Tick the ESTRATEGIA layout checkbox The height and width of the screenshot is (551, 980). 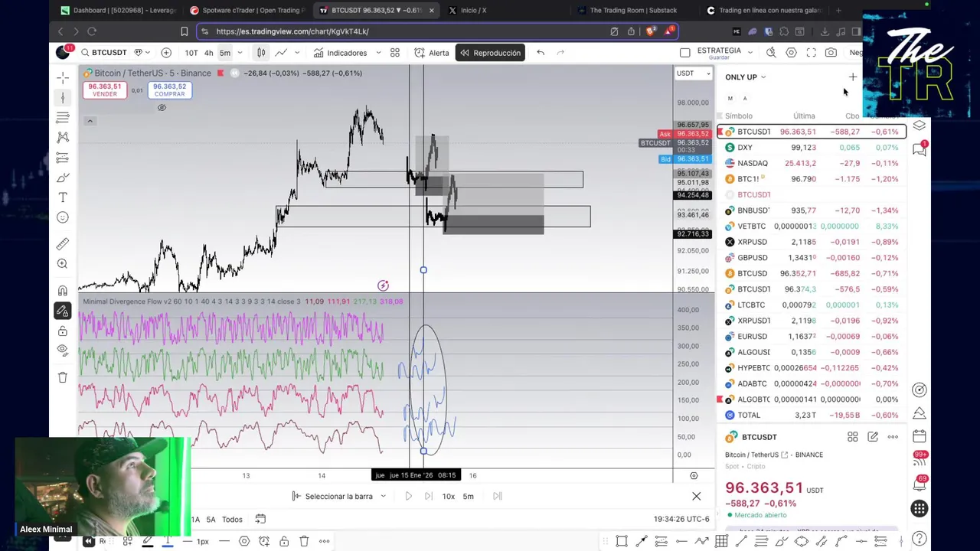(x=685, y=53)
